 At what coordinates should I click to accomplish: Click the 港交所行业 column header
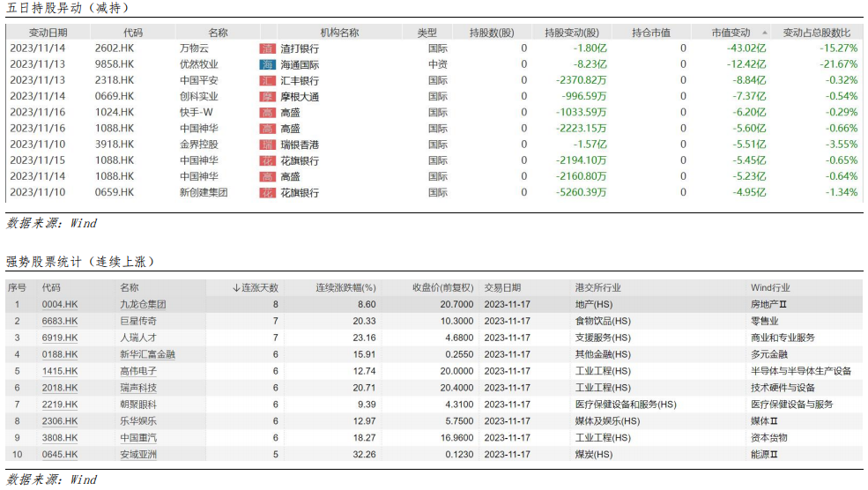(597, 288)
